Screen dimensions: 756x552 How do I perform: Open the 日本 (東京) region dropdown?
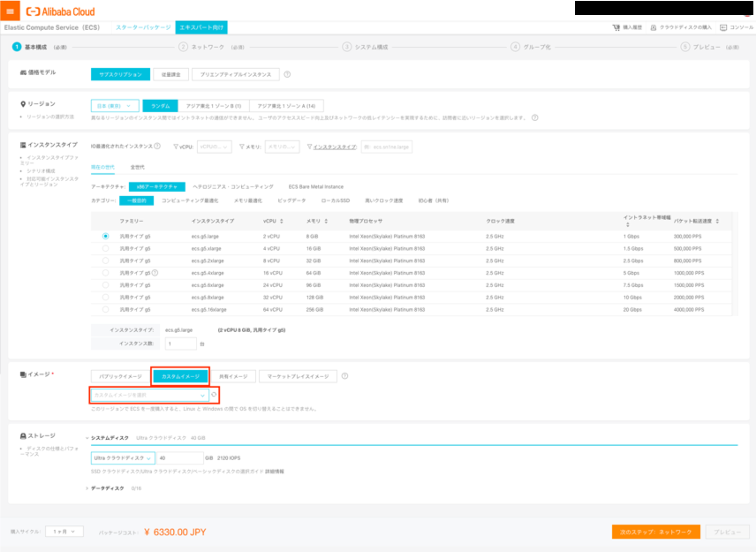(x=115, y=106)
